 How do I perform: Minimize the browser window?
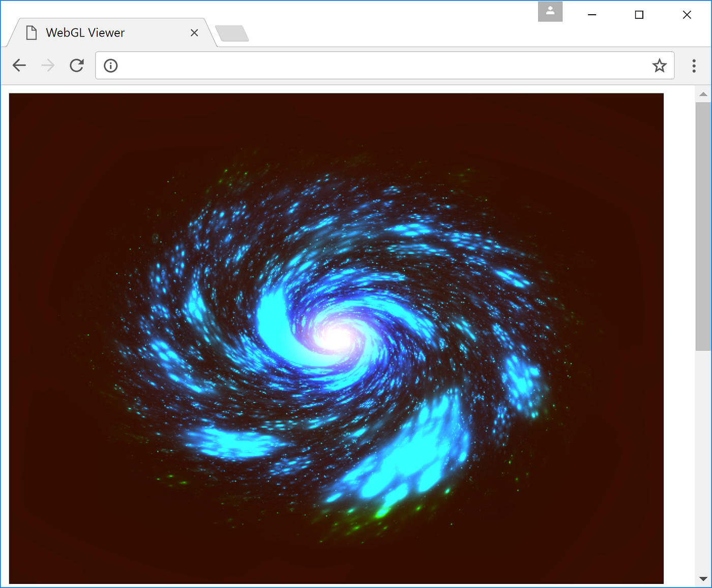pos(591,15)
